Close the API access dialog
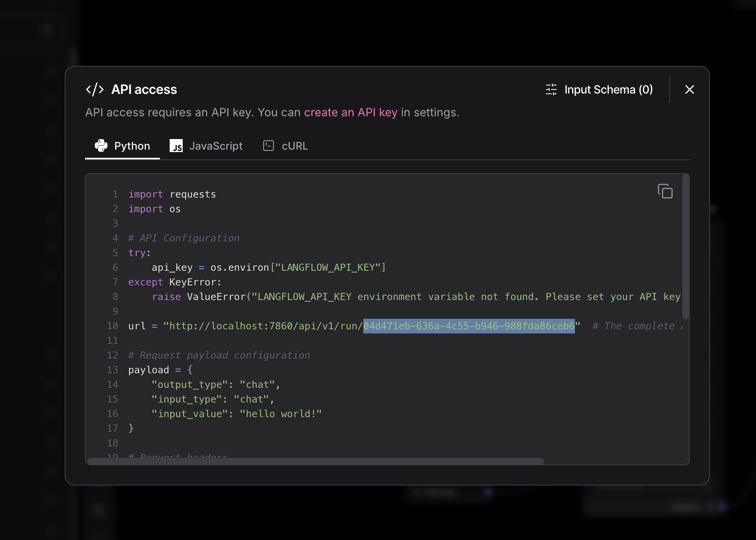The height and width of the screenshot is (540, 756). tap(689, 89)
